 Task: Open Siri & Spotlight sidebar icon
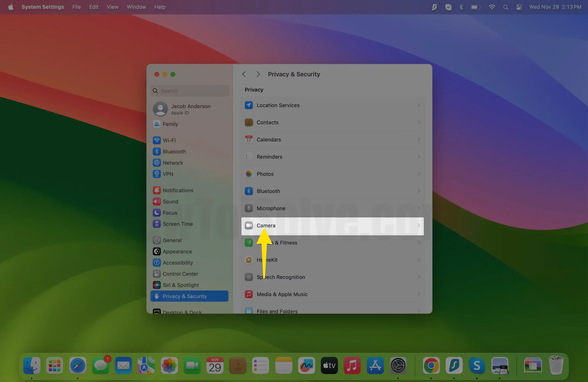pos(157,285)
